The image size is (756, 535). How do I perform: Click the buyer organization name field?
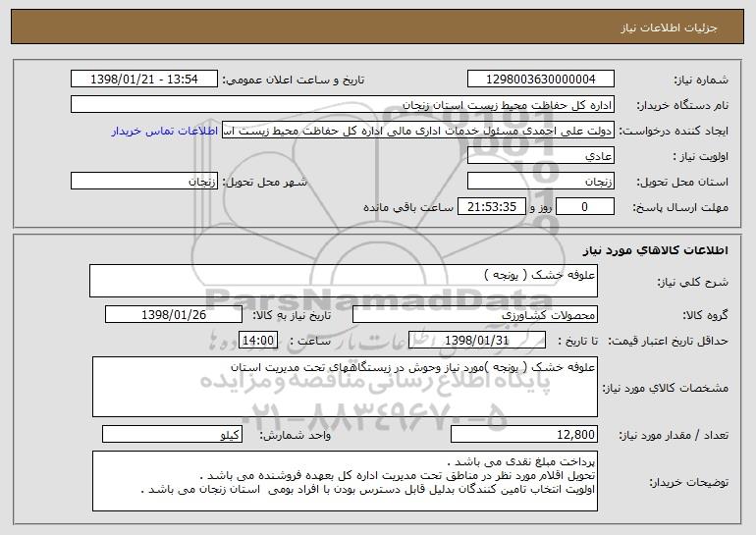coord(343,105)
